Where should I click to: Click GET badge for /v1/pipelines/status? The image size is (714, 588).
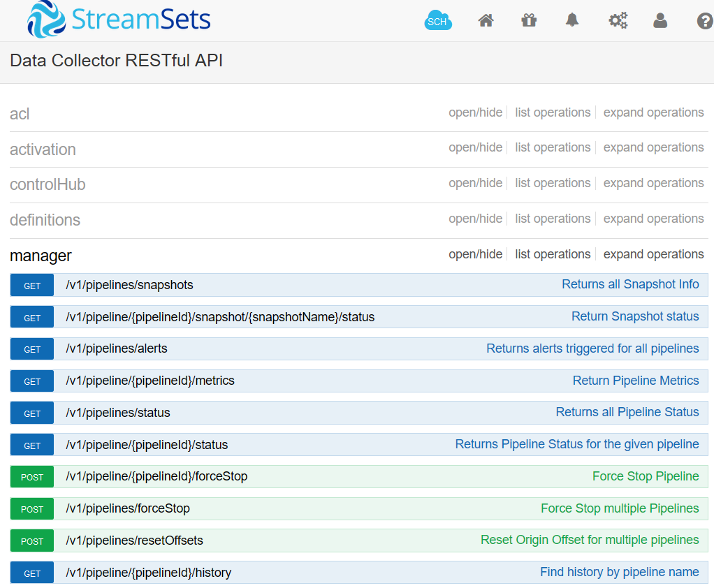(x=32, y=413)
